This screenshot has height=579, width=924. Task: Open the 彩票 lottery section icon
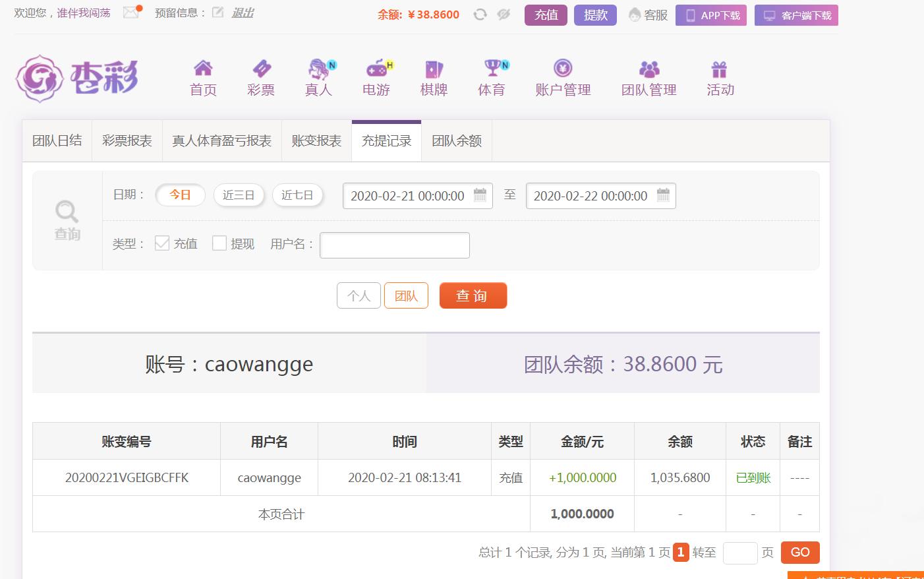(x=261, y=68)
